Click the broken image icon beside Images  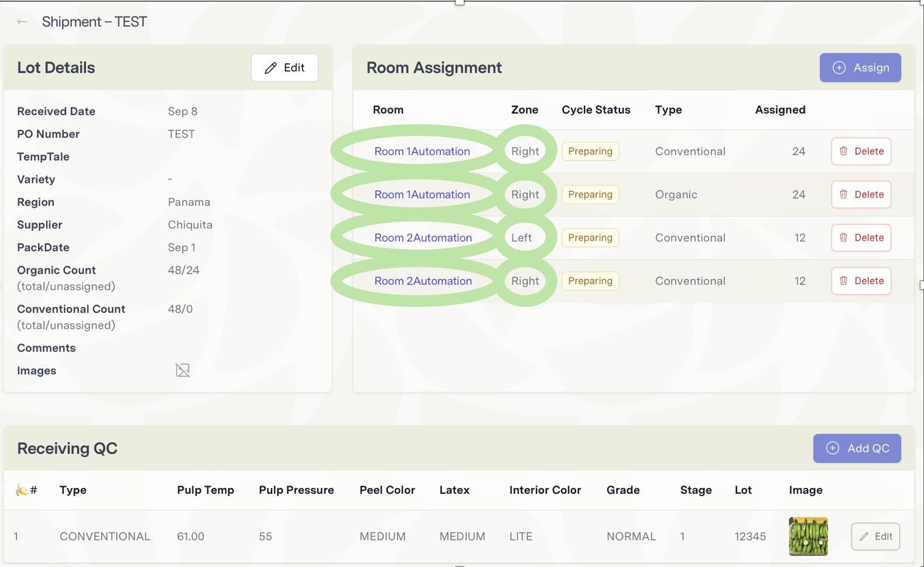pos(183,370)
